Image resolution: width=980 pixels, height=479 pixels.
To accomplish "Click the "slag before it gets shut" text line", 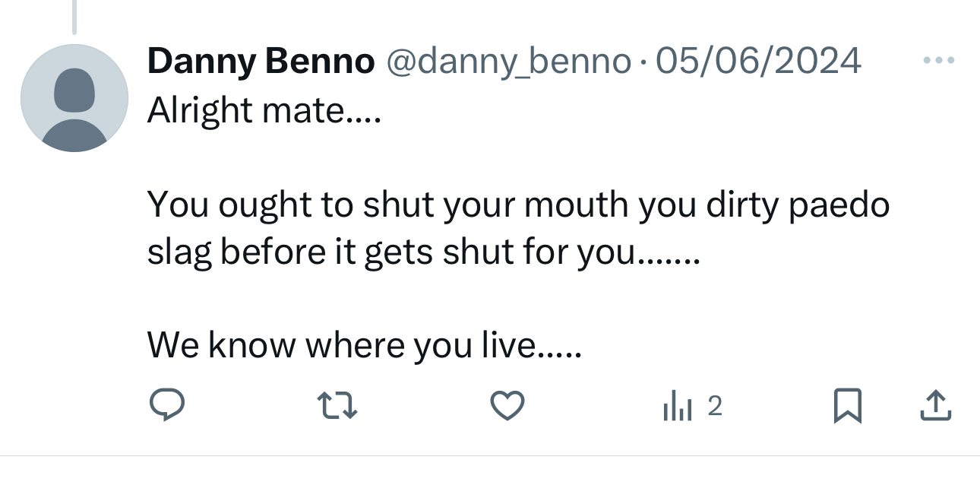I will [422, 252].
